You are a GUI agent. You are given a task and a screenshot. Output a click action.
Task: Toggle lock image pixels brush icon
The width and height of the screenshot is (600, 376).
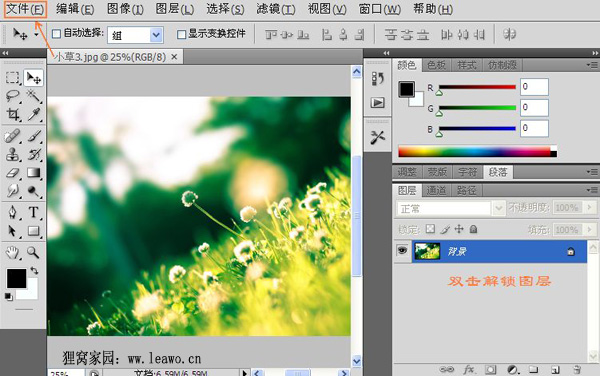tap(445, 229)
